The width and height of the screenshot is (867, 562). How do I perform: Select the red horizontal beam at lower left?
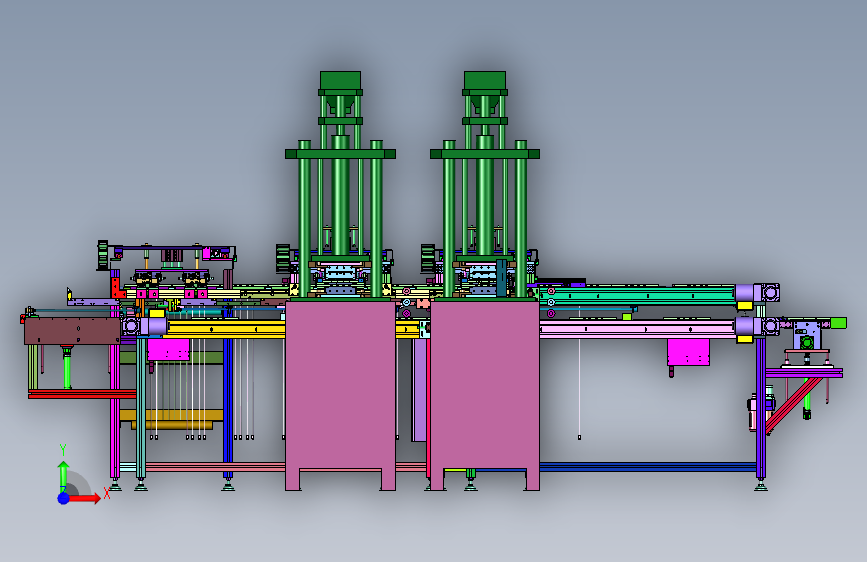pos(82,394)
